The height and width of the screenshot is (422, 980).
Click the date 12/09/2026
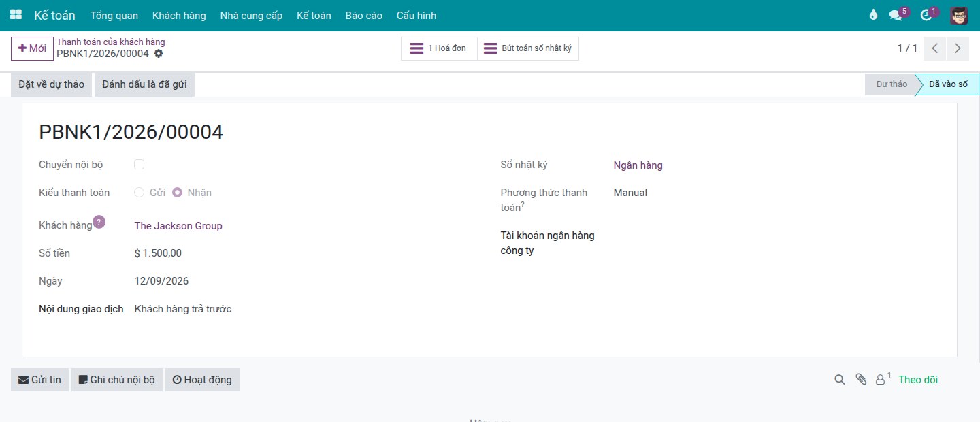point(161,281)
